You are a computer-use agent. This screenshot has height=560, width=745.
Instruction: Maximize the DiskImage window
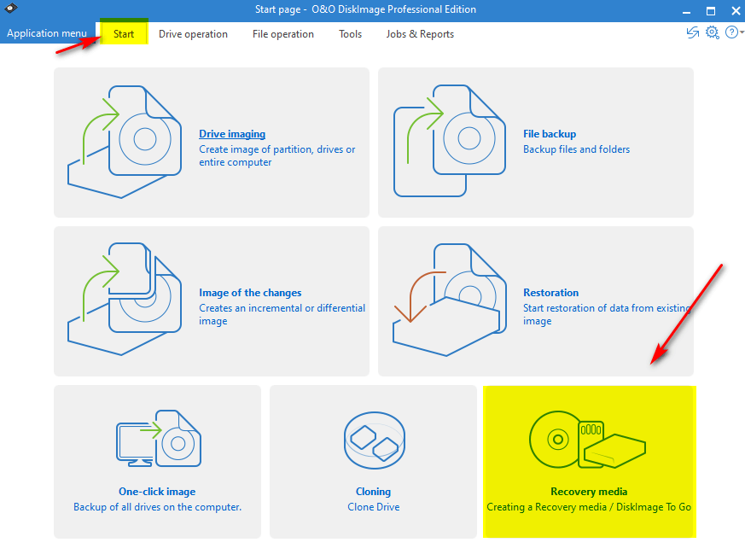click(x=711, y=11)
